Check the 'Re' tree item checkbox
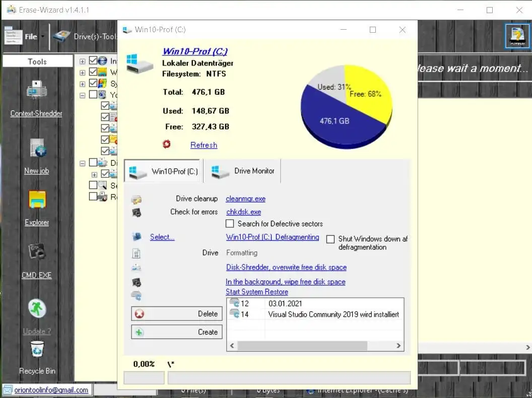 click(x=93, y=196)
